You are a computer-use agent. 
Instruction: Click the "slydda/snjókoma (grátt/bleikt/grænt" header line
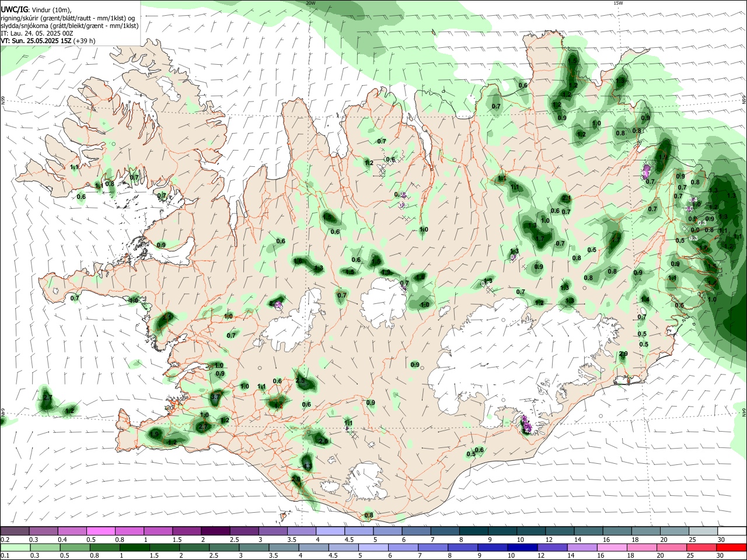click(x=69, y=26)
